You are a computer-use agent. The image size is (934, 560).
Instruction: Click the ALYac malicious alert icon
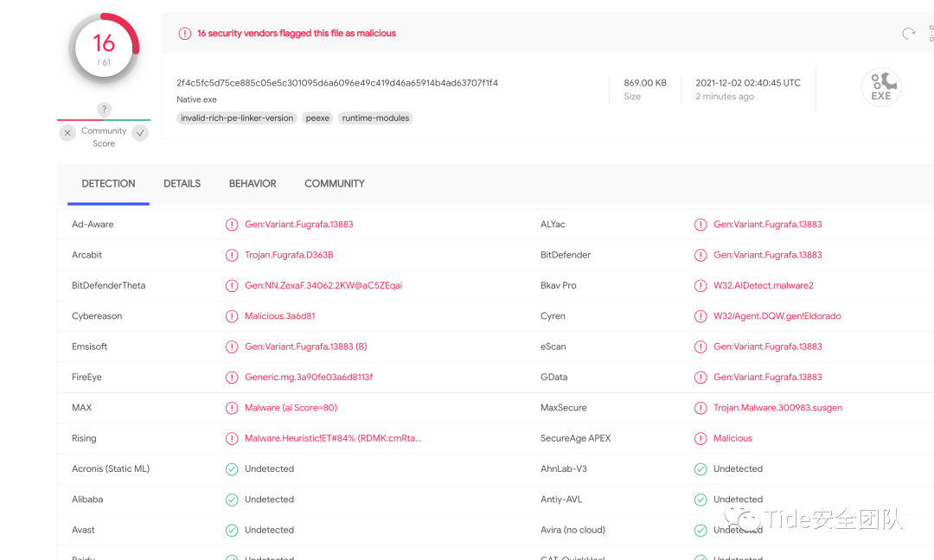coord(700,225)
